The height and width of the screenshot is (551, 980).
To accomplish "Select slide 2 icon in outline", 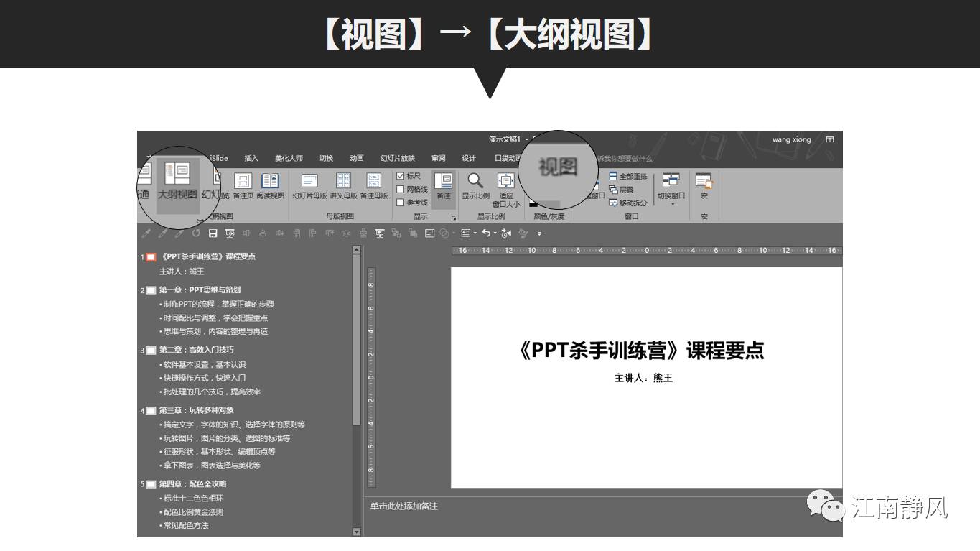I will [x=151, y=291].
